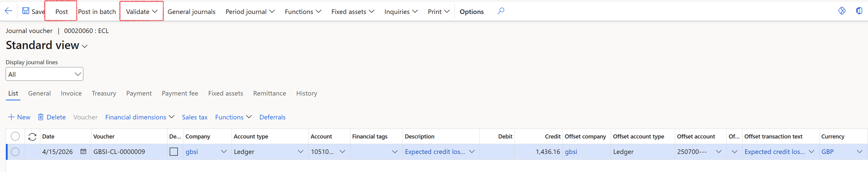This screenshot has height=172, width=868.
Task: Open the Period journal menu
Action: point(250,11)
